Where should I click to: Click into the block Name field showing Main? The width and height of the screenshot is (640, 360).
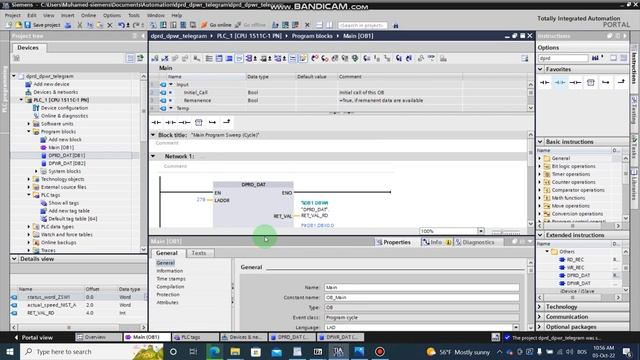click(422, 287)
